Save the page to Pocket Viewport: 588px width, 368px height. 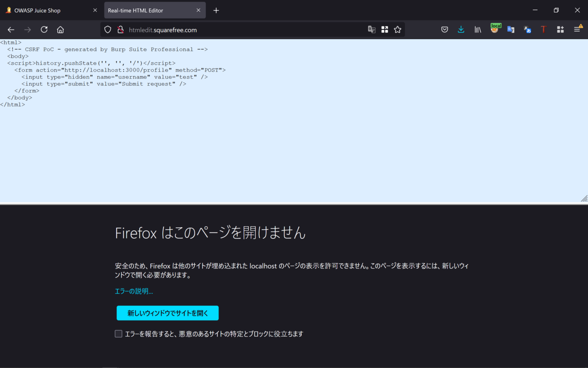444,29
